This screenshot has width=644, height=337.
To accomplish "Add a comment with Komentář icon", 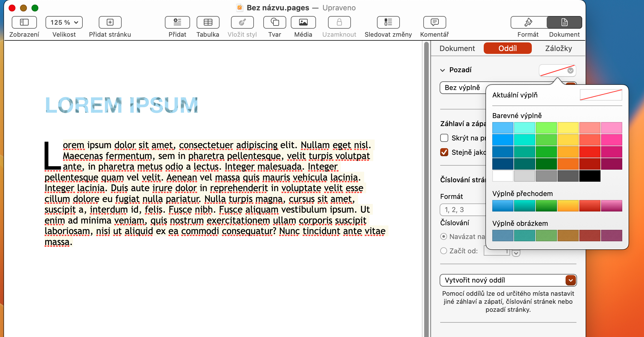I will click(x=434, y=22).
